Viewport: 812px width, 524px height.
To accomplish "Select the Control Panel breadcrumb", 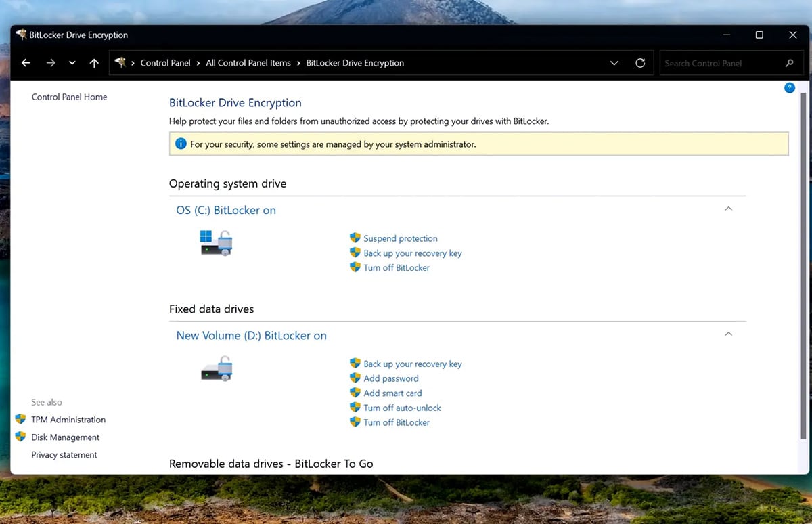I will click(x=165, y=63).
